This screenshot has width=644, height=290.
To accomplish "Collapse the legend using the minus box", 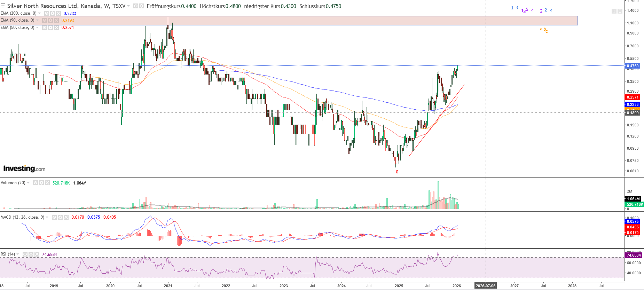I will (3, 6).
